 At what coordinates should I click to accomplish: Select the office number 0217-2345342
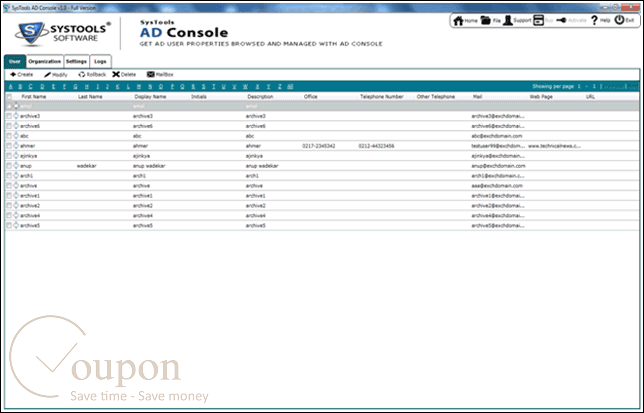click(x=319, y=146)
